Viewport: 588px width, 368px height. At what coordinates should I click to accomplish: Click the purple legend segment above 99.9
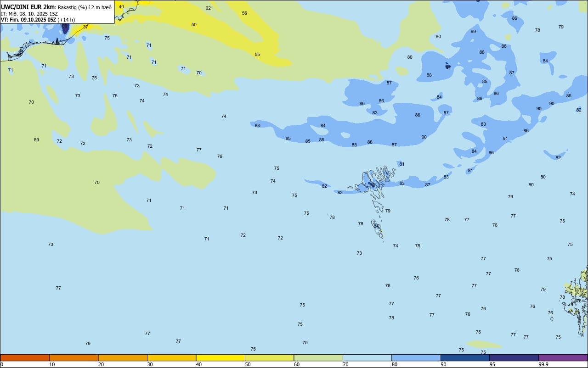563,357
